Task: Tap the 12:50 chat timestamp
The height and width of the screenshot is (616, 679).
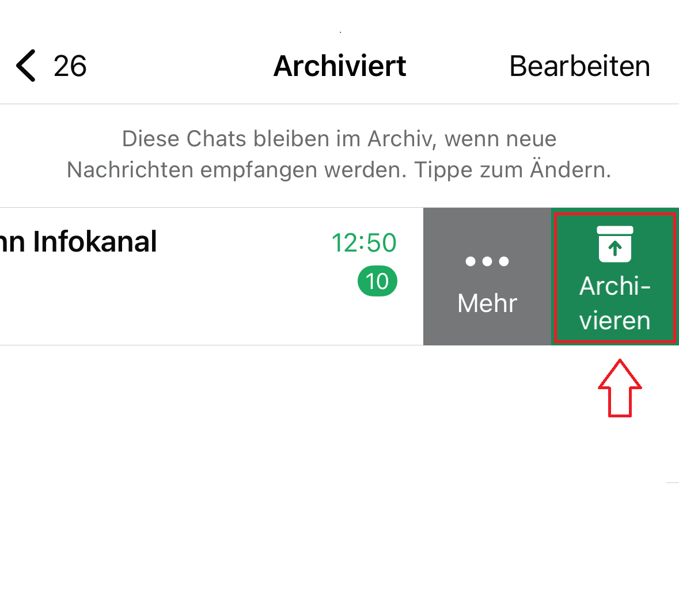Action: click(x=363, y=243)
